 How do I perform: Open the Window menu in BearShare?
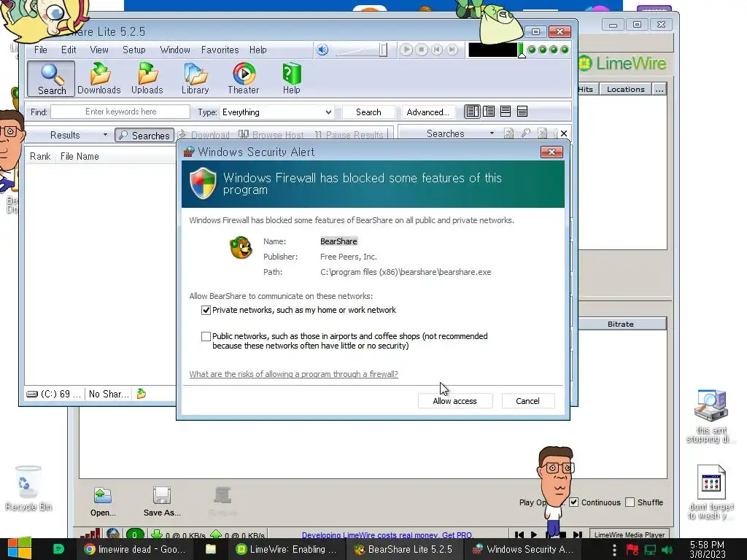175,50
